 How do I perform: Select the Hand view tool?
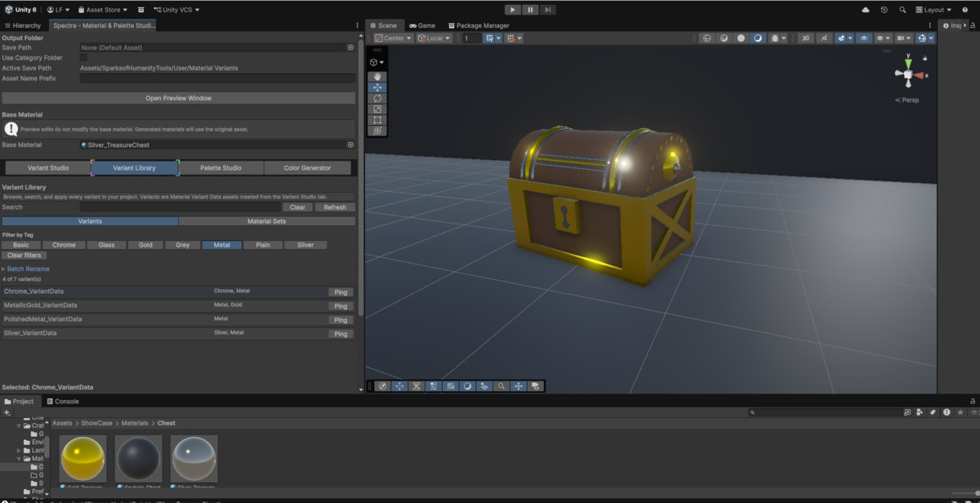click(x=377, y=77)
